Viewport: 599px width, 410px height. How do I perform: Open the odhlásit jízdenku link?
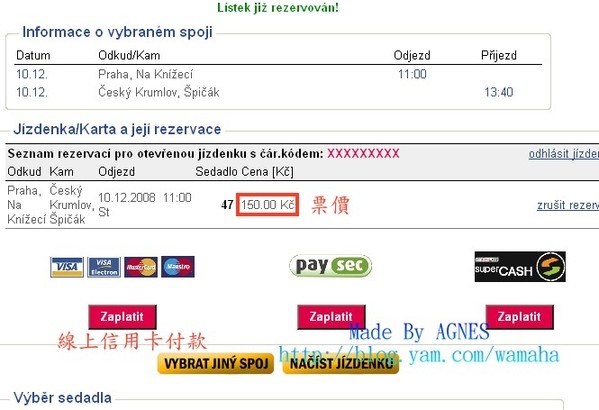pyautogui.click(x=564, y=154)
